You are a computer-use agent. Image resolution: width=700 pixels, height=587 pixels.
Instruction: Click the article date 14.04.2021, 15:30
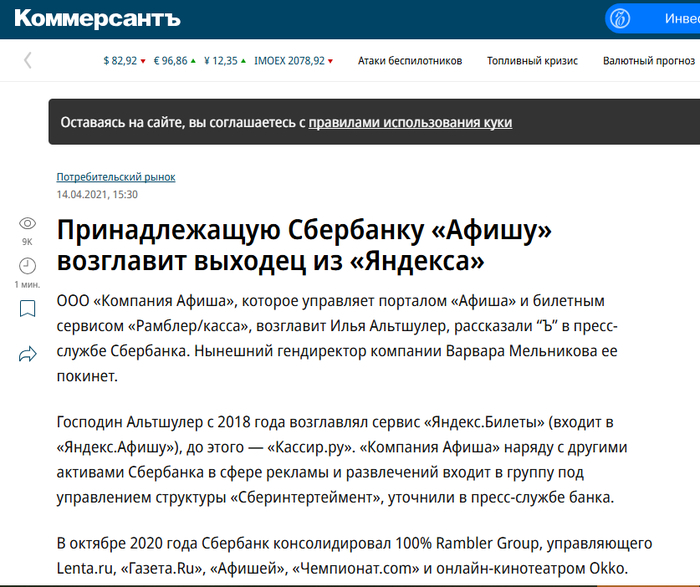tap(97, 195)
